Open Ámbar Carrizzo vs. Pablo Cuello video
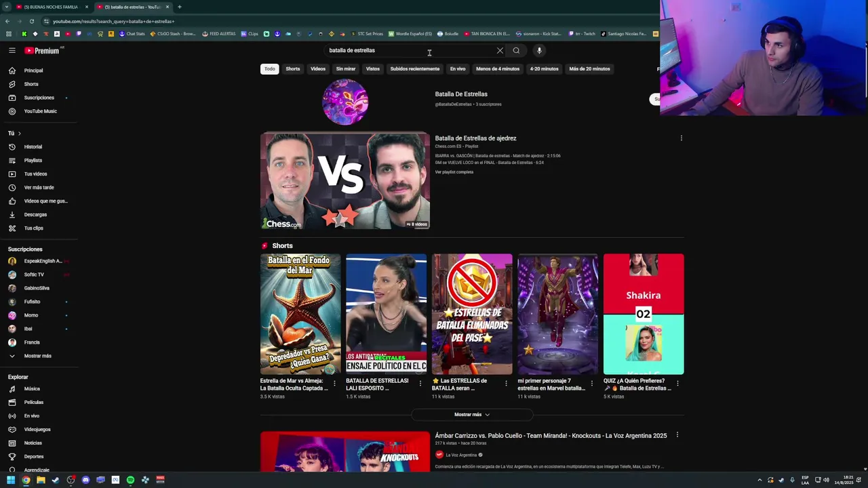The image size is (868, 488). point(551,436)
